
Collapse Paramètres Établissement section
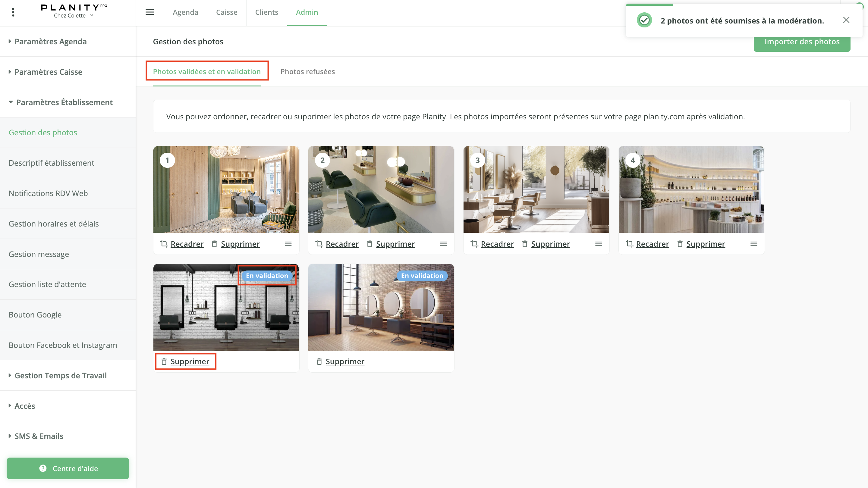64,102
